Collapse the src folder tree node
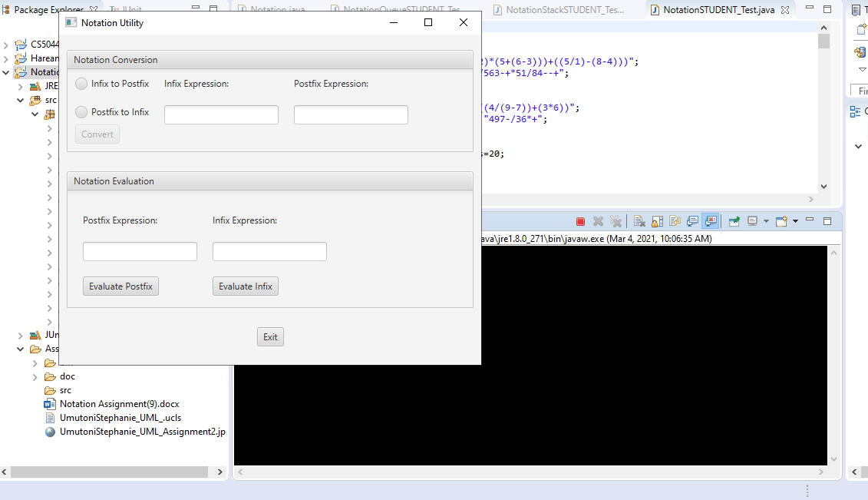Viewport: 868px width, 500px height. click(x=21, y=100)
